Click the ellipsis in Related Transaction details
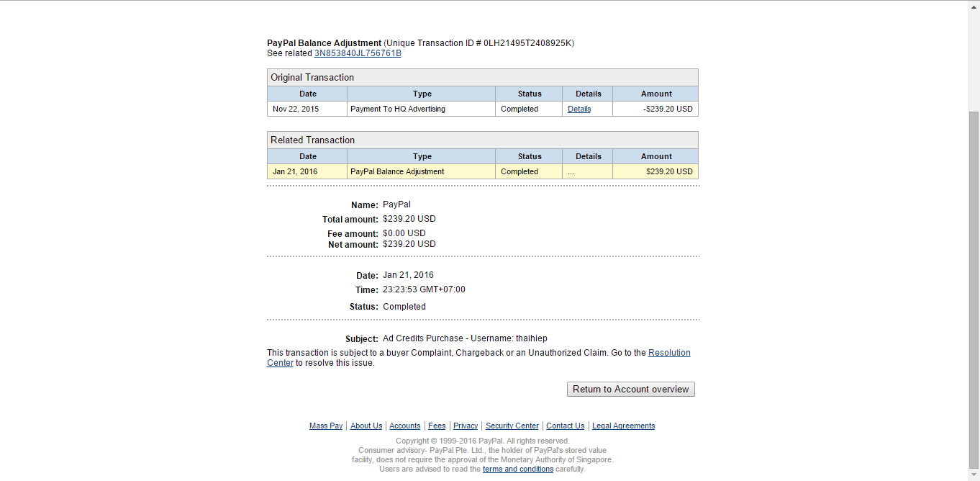 tap(571, 172)
